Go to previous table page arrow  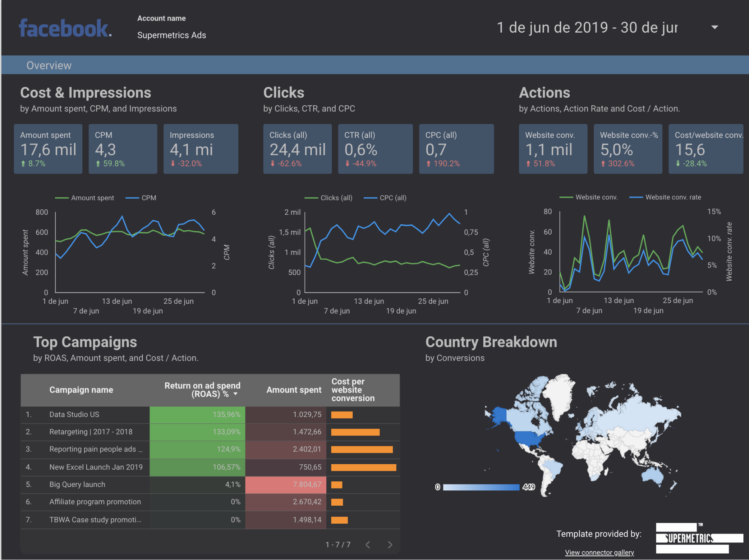tap(368, 545)
